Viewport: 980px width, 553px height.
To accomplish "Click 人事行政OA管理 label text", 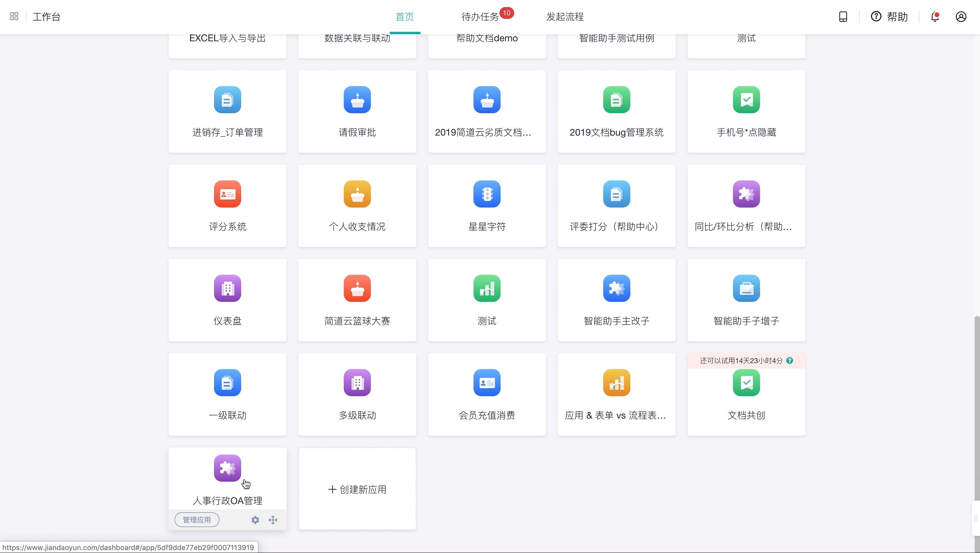I will [x=228, y=501].
